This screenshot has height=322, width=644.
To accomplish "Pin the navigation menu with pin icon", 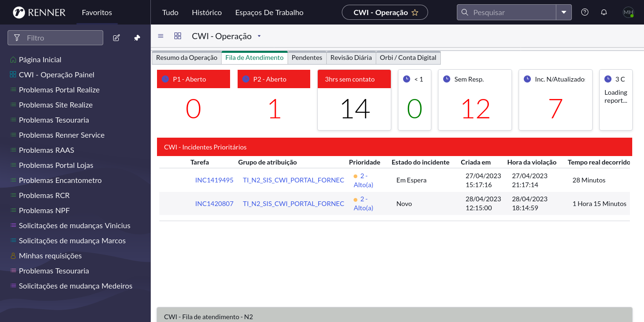I will (137, 38).
